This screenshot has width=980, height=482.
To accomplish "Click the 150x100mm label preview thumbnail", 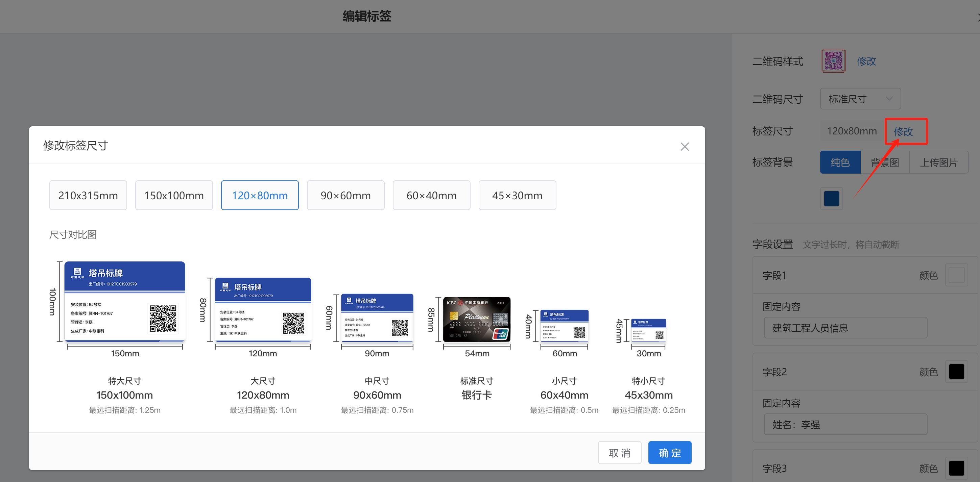I will click(125, 301).
